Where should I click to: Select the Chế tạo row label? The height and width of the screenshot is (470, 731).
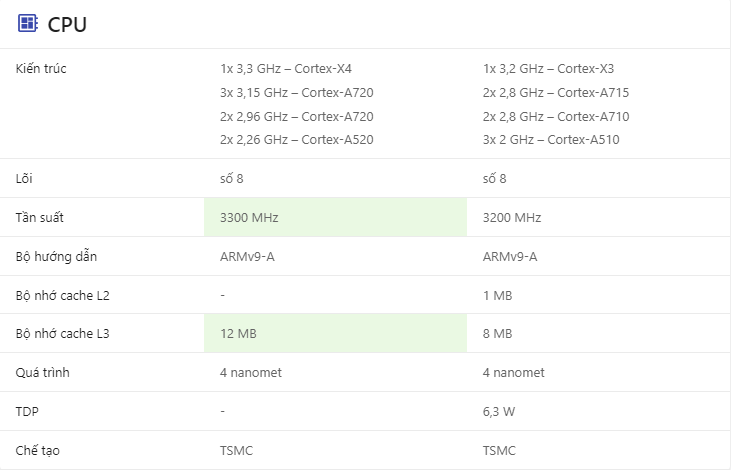[x=38, y=450]
